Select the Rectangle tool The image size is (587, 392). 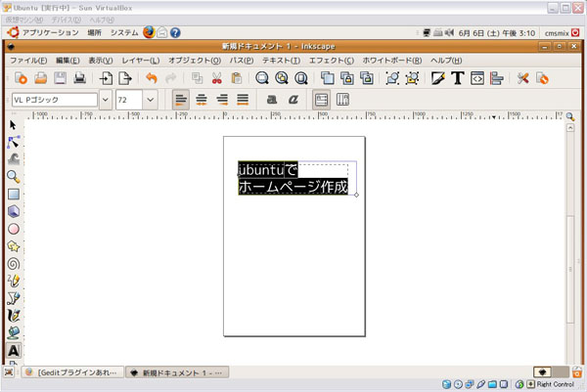[14, 195]
